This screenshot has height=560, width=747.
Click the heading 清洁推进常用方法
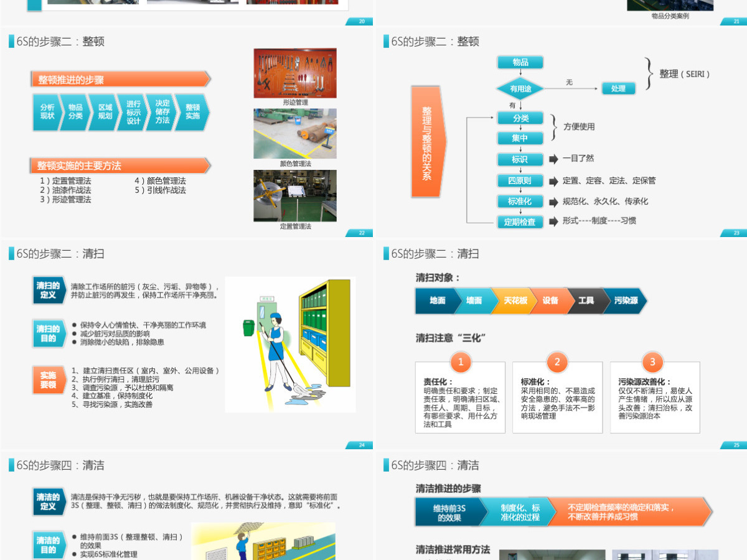pos(453,549)
